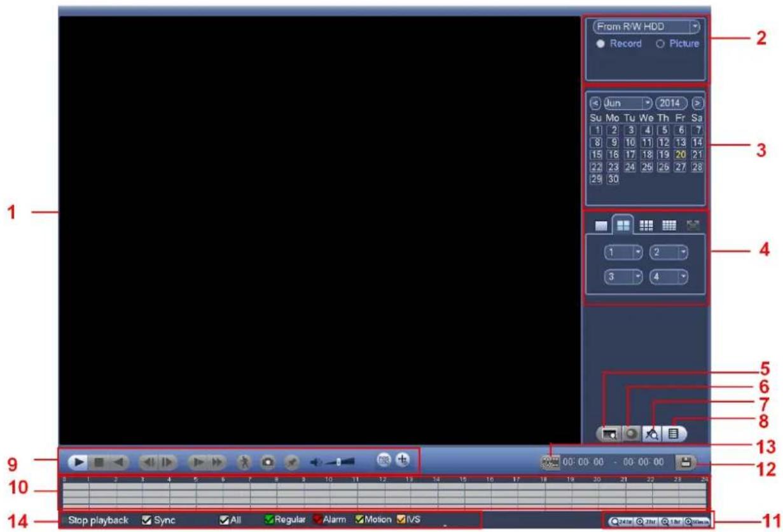
Task: Click the magnifier search icon in the lower right group
Action: point(653,434)
